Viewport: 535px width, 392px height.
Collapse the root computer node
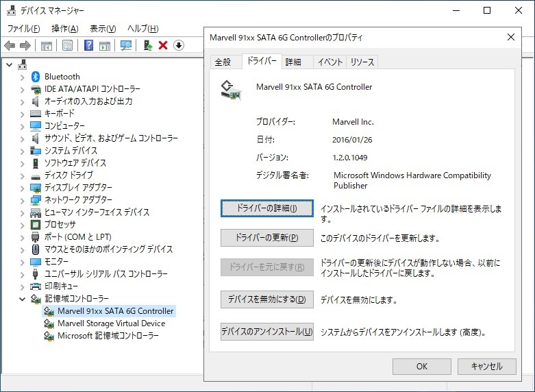tap(9, 64)
